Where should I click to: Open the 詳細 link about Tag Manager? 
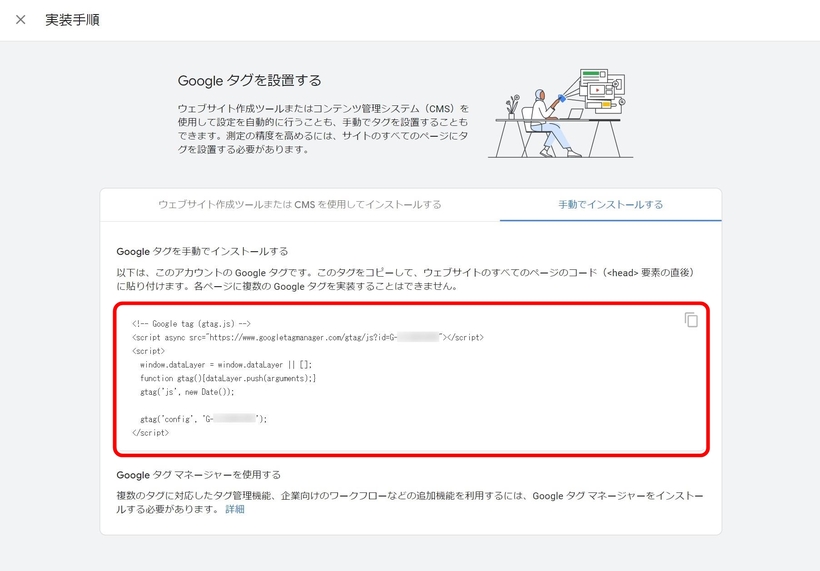tap(235, 509)
